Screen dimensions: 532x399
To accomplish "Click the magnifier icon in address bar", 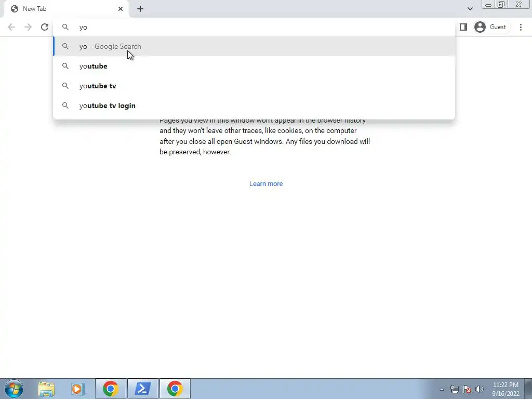I will [65, 27].
